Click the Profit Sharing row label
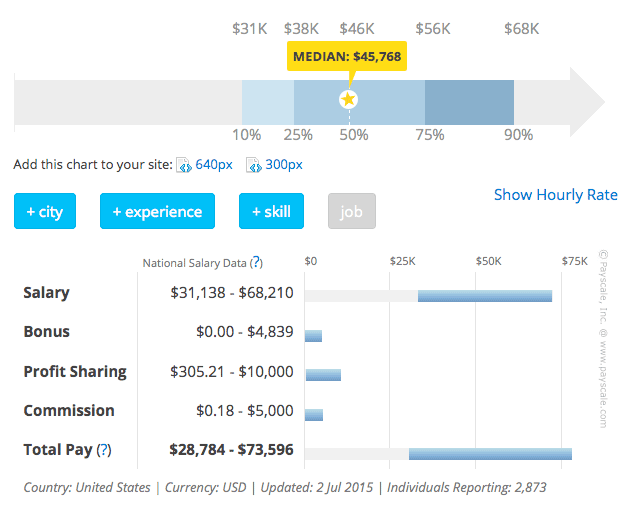 click(75, 372)
